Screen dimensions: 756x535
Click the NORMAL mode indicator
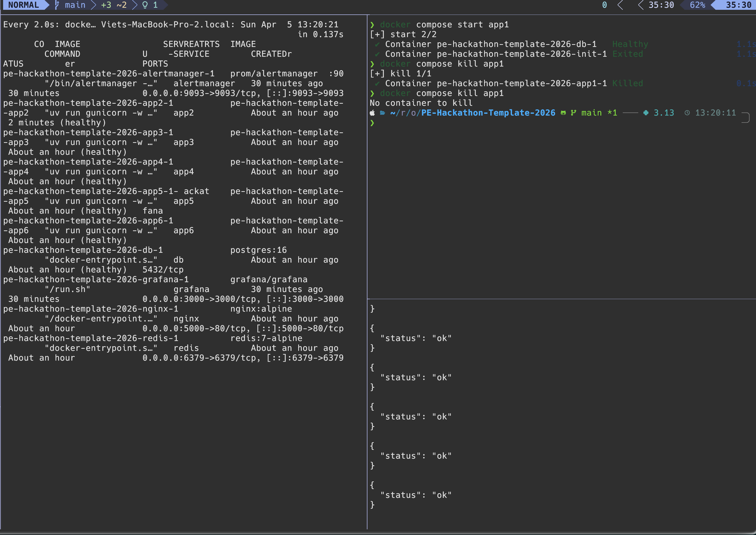coord(23,5)
